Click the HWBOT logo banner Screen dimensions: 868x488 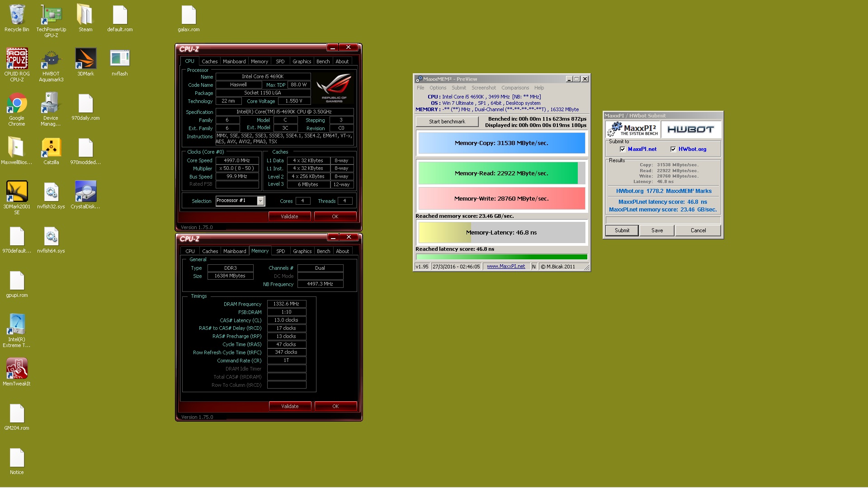click(690, 130)
